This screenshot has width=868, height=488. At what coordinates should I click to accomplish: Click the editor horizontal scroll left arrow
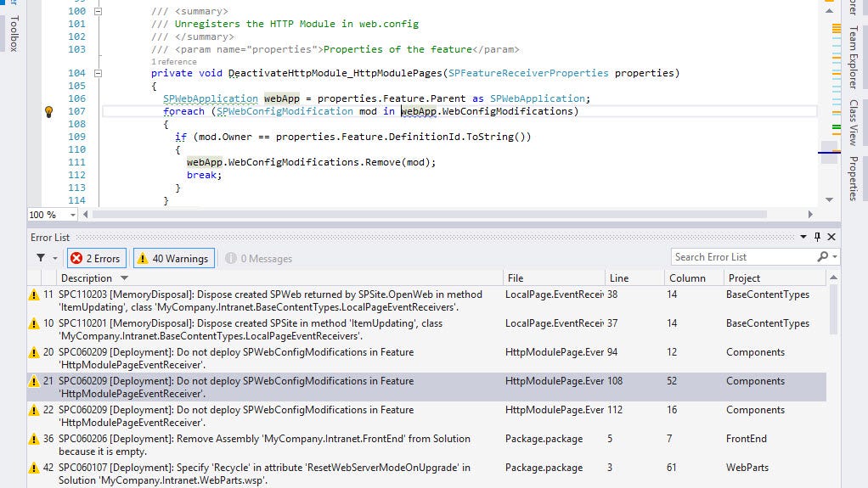(x=85, y=215)
